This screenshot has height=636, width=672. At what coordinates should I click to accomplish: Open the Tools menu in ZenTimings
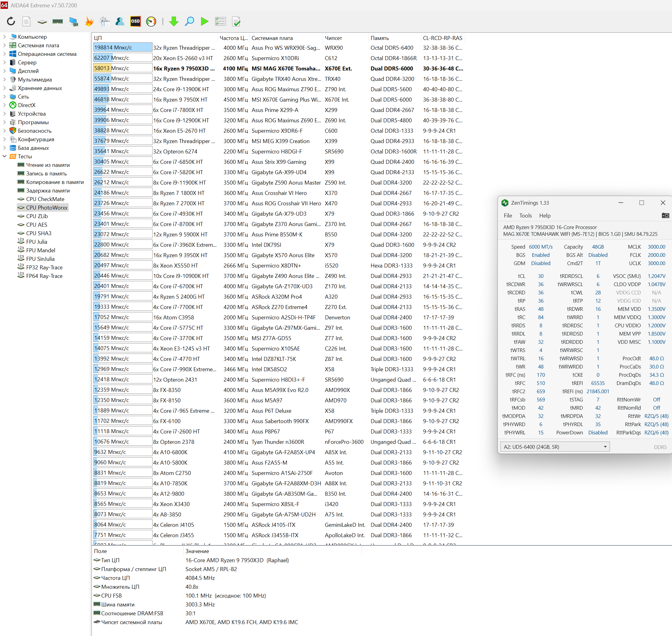[525, 216]
